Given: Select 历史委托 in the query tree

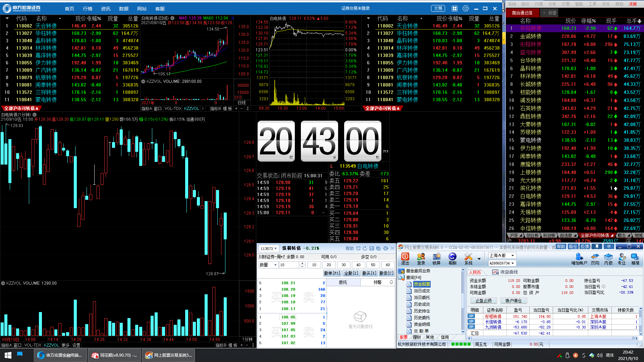Looking at the screenshot, I should pos(421,317).
